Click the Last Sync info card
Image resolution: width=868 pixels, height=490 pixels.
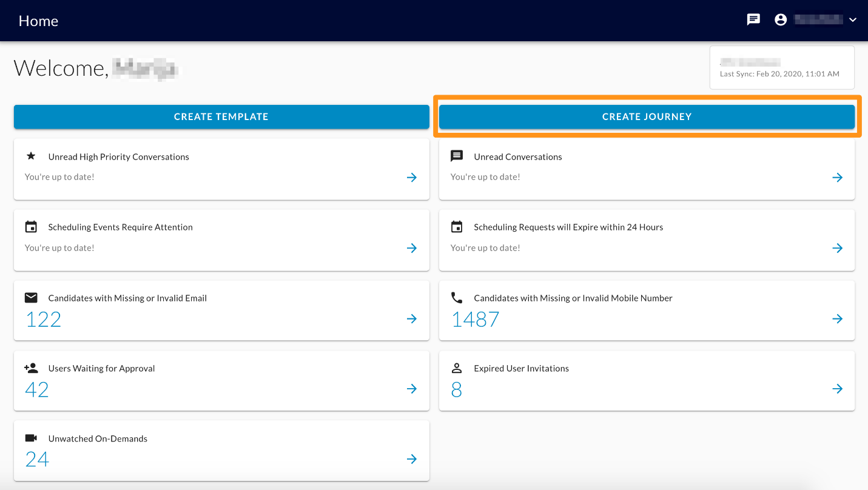(x=782, y=67)
